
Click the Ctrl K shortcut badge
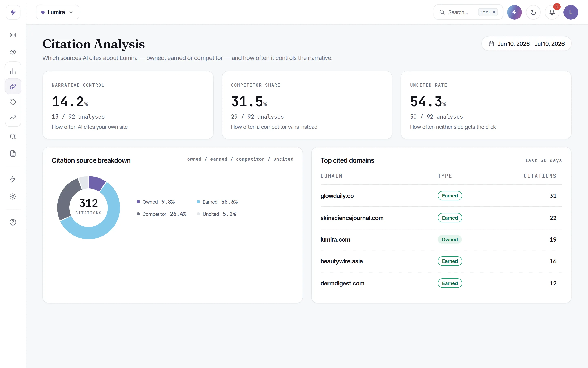(x=488, y=12)
